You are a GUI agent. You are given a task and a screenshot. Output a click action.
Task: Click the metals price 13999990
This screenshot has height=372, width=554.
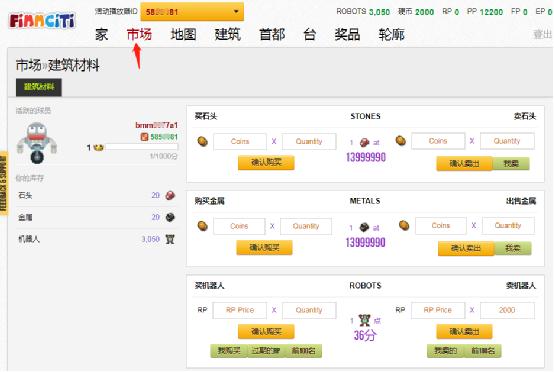click(365, 242)
